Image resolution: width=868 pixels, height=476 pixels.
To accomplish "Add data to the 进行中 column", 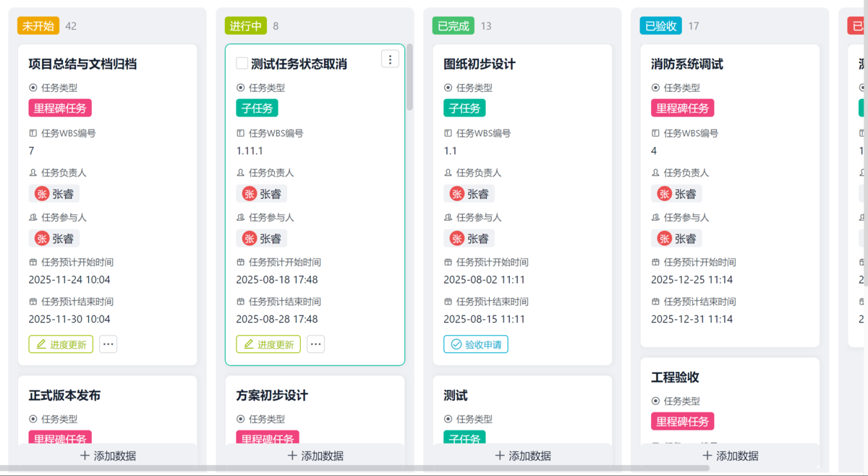I will tap(315, 456).
